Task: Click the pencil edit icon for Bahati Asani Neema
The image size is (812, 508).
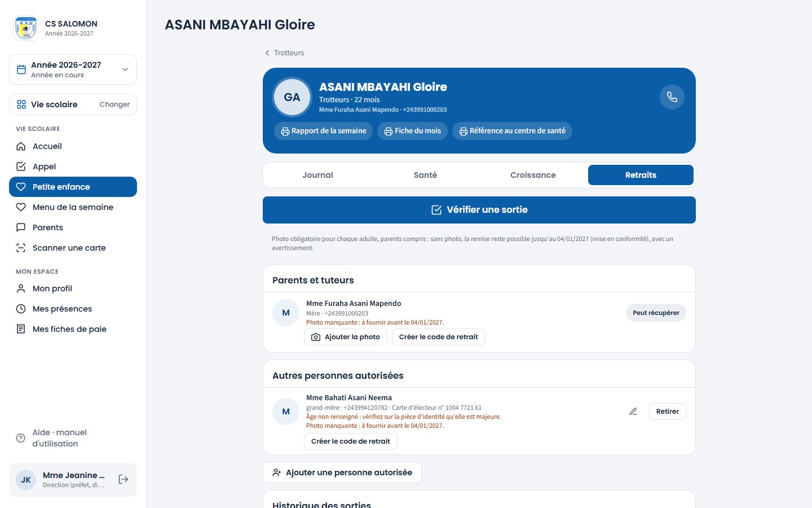Action: (x=633, y=411)
